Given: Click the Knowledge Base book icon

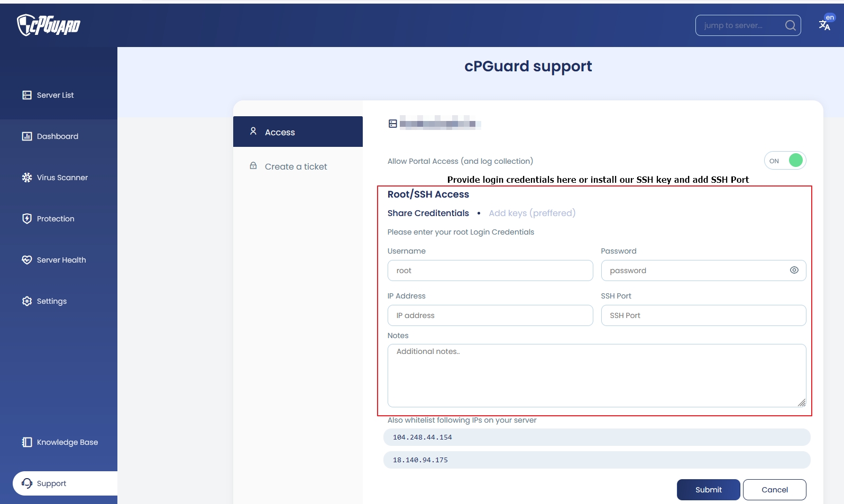Looking at the screenshot, I should pos(27,442).
